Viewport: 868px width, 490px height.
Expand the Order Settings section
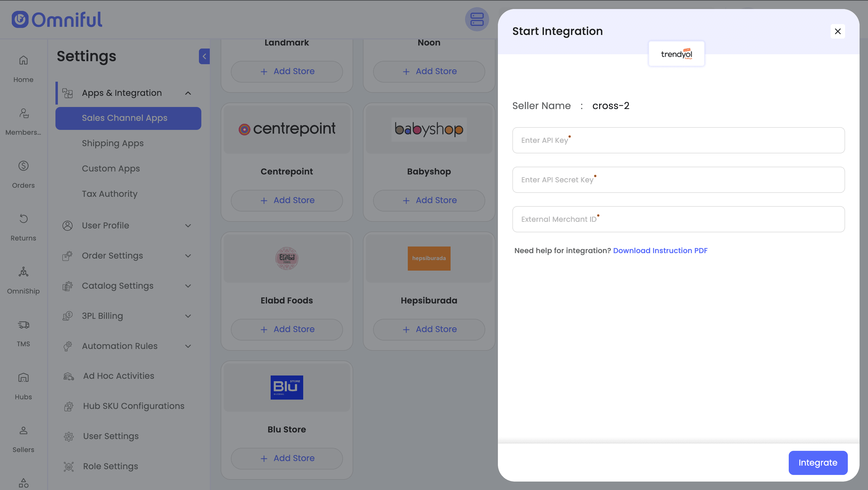[188, 256]
